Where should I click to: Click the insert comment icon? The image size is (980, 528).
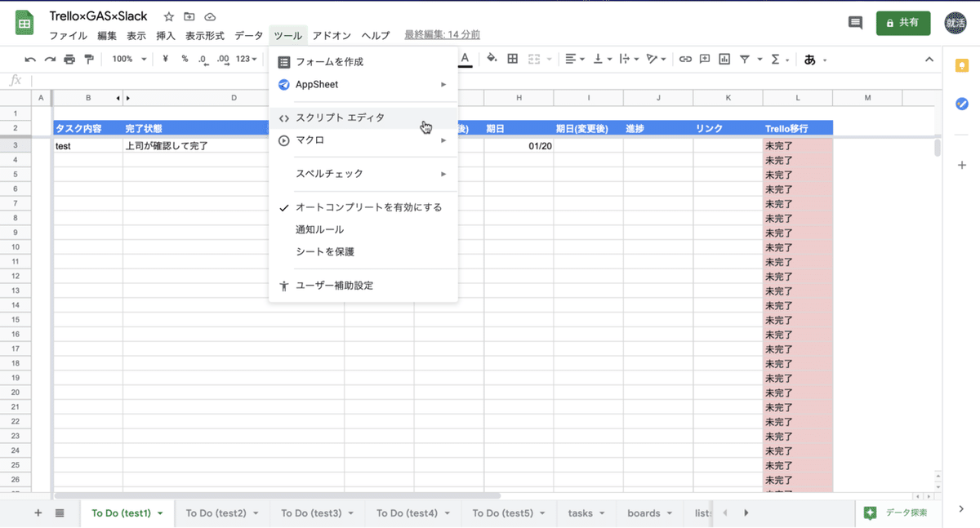(705, 59)
